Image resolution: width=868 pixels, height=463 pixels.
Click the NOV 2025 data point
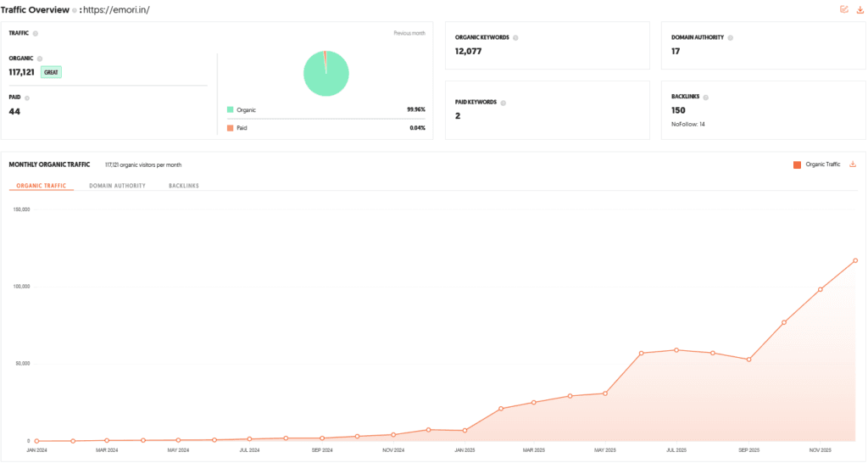821,290
